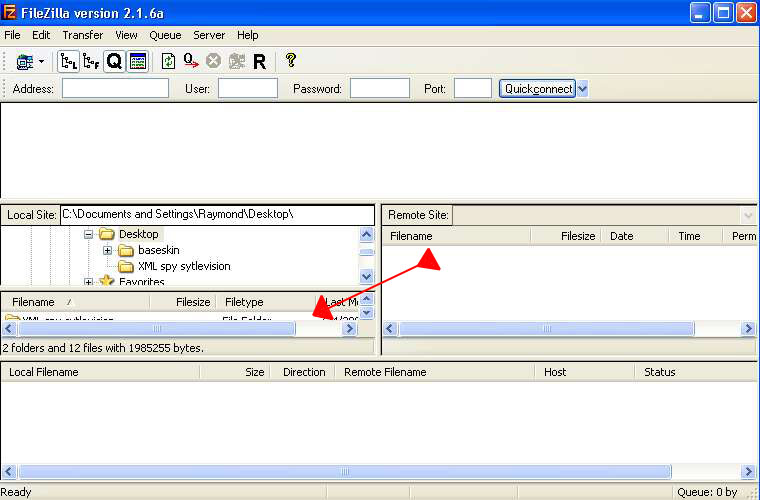Collapse the Desktop folder tree node
The width and height of the screenshot is (760, 500).
pos(88,234)
